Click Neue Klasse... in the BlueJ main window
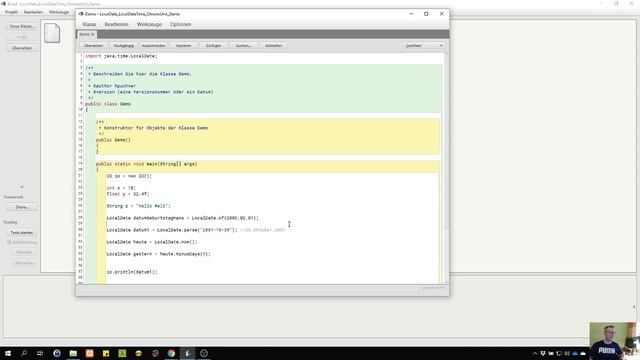Image resolution: width=640 pixels, height=360 pixels. click(22, 26)
